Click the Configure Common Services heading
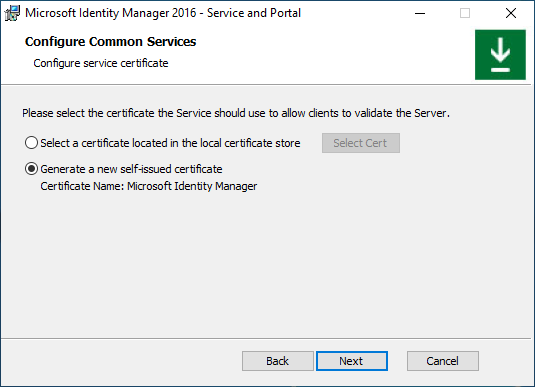 click(x=111, y=42)
